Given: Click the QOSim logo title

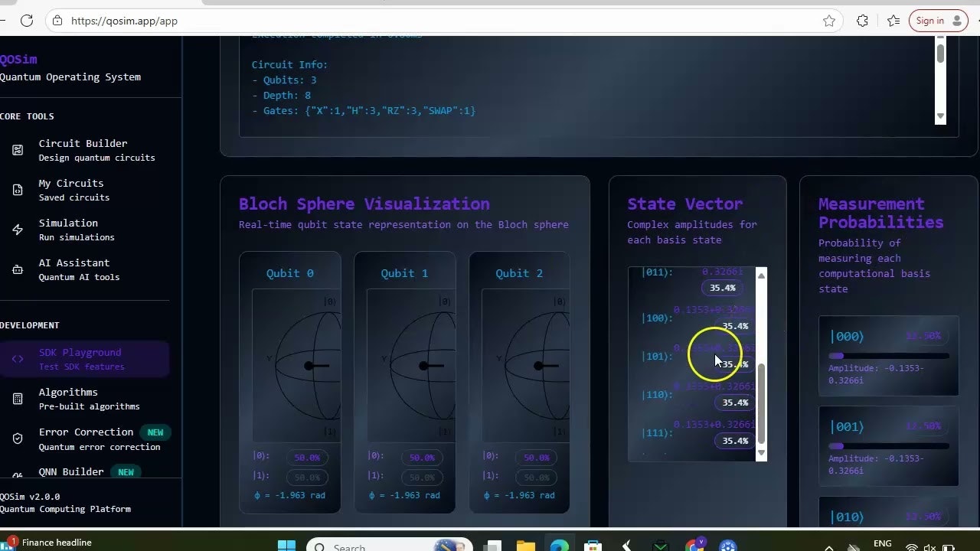Looking at the screenshot, I should coord(18,59).
